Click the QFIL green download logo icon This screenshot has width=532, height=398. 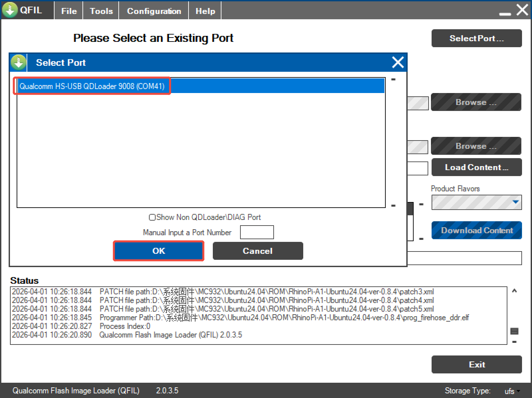click(10, 10)
